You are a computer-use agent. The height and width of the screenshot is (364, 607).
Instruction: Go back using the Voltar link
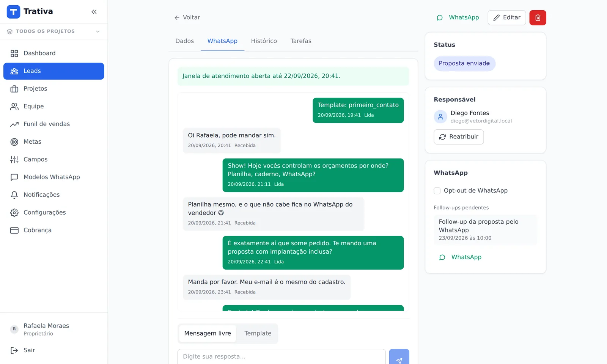click(187, 17)
